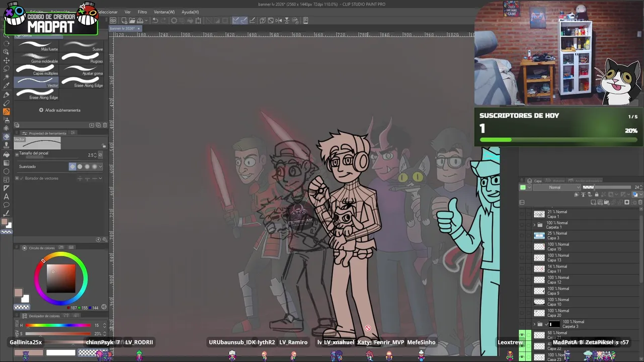The width and height of the screenshot is (644, 362).
Task: Select the Auto select magic wand tool
Action: pyautogui.click(x=7, y=77)
